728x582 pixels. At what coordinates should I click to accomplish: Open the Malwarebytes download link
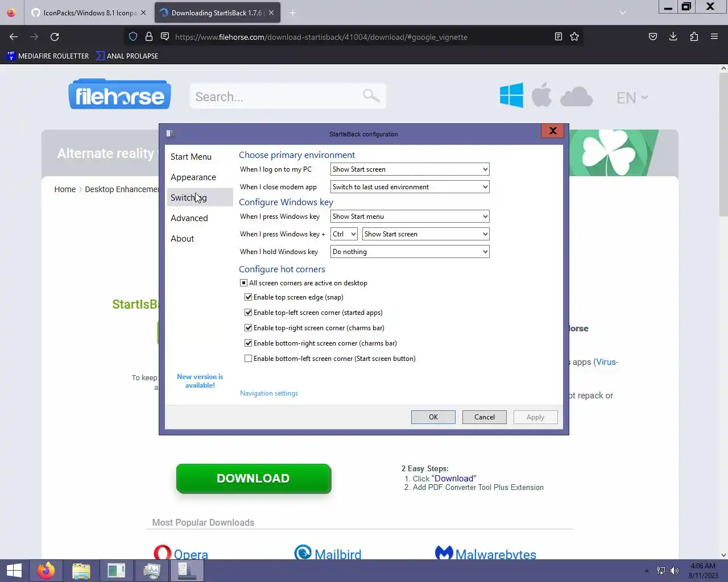pyautogui.click(x=496, y=554)
